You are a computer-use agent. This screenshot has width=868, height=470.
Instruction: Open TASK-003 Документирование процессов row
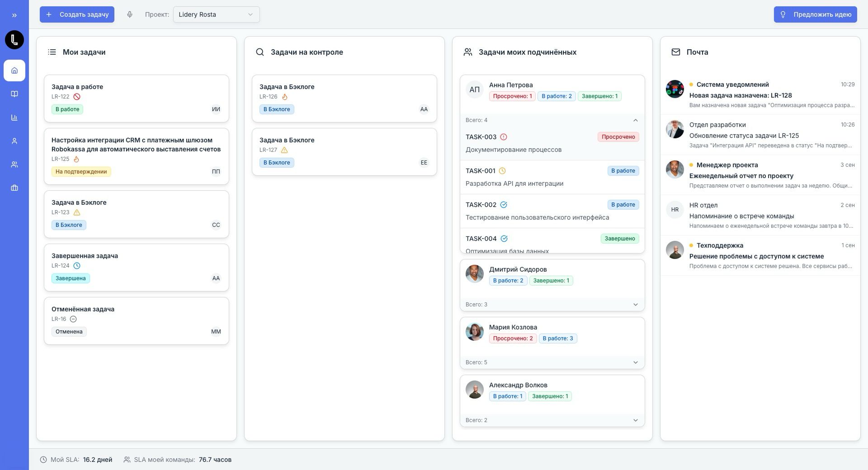552,143
